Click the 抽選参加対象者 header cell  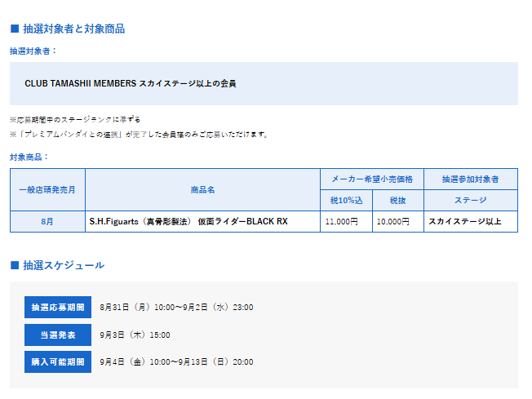click(x=471, y=180)
